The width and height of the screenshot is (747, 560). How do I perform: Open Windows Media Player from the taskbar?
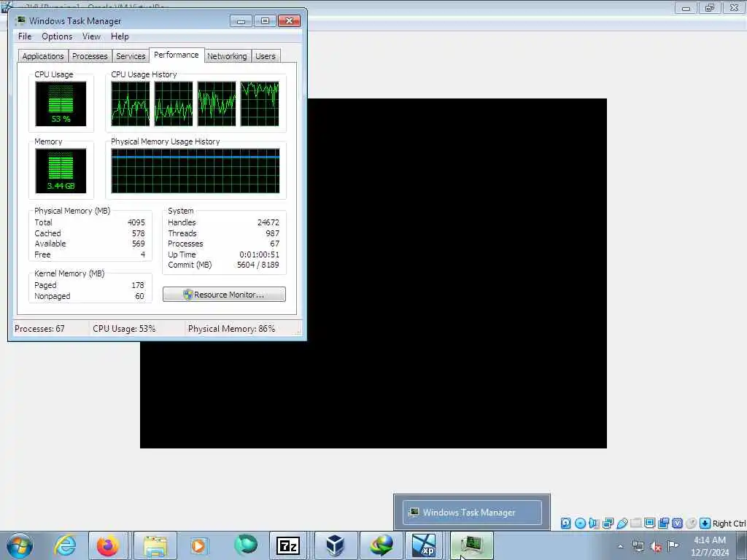(198, 545)
